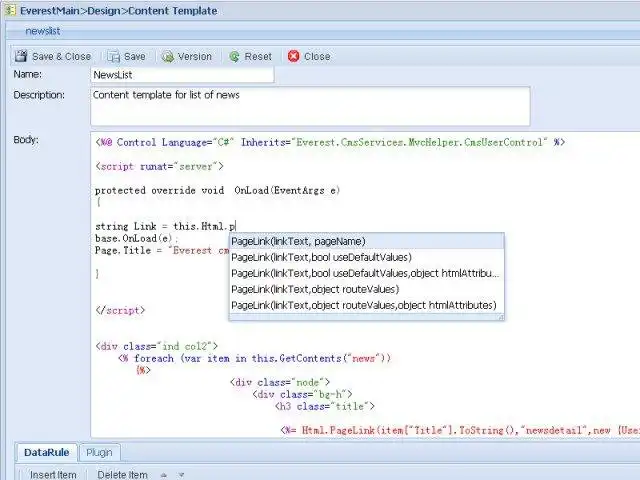The height and width of the screenshot is (480, 640).
Task: Click inside the Description text area
Action: pyautogui.click(x=310, y=106)
